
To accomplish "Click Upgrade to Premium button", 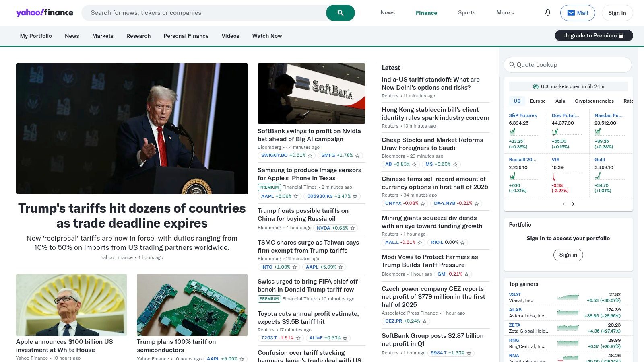I will click(x=594, y=35).
